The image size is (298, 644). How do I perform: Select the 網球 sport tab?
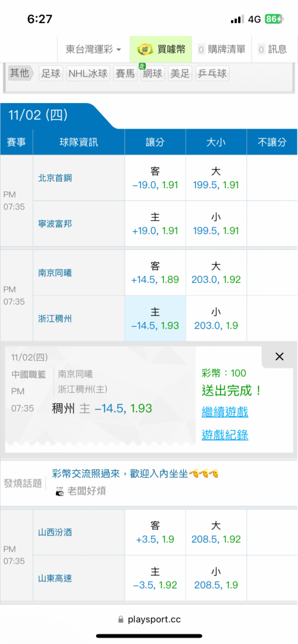coord(153,73)
